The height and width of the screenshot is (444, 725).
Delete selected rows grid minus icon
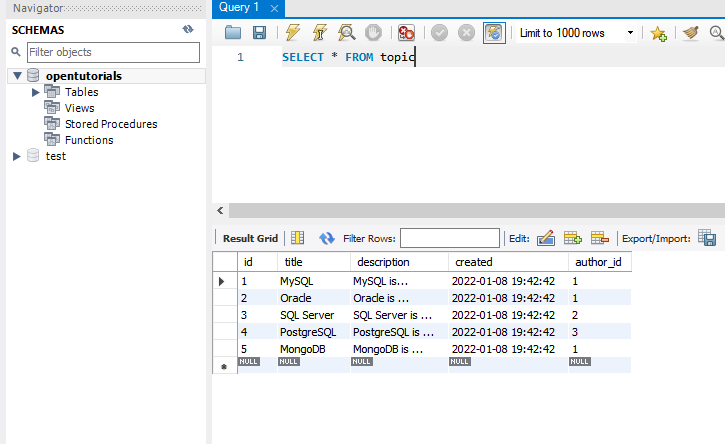[x=600, y=238]
